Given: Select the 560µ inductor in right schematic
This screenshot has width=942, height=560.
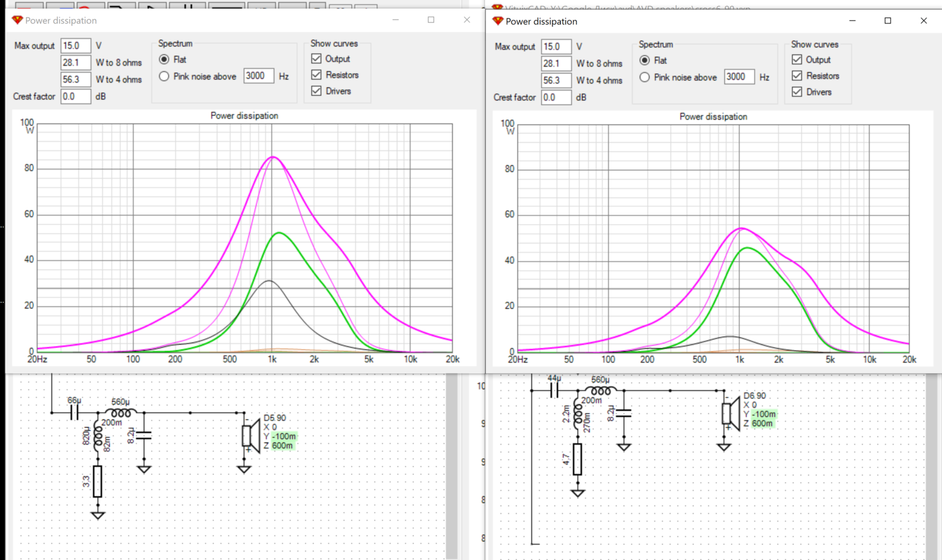Looking at the screenshot, I should pos(601,390).
